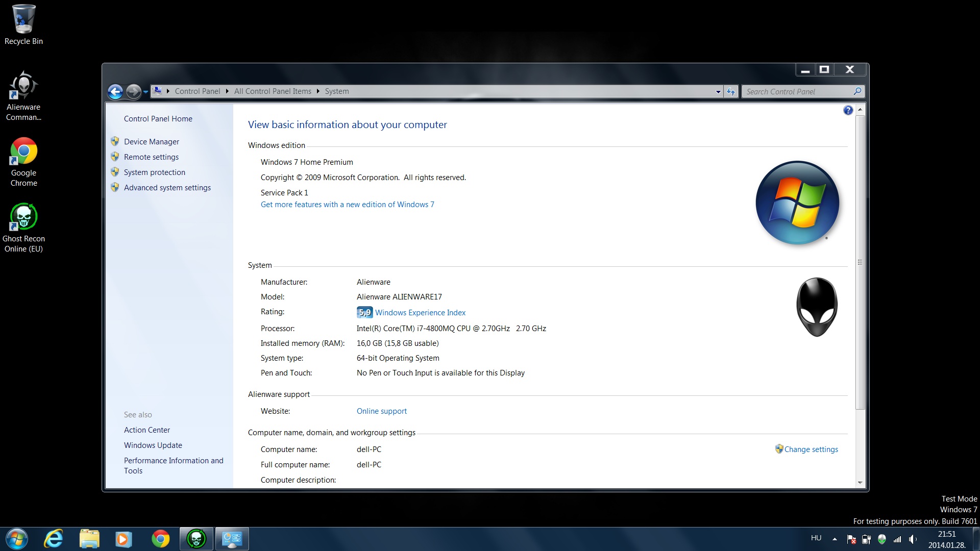980x551 pixels.
Task: Click the green globe tray icon
Action: click(x=881, y=539)
